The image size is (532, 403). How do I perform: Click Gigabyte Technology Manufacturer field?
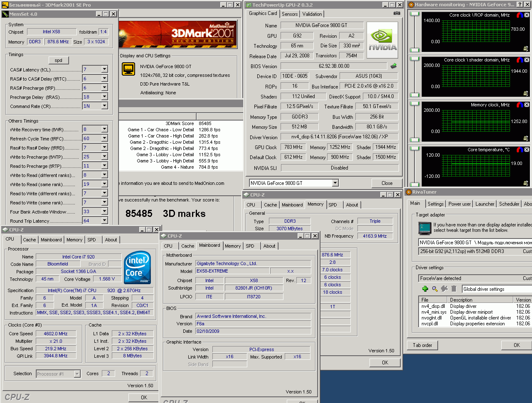click(254, 263)
